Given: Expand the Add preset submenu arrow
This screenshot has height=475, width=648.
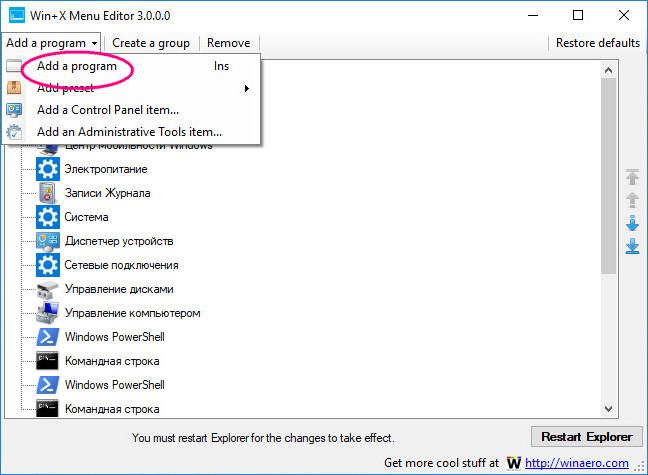Looking at the screenshot, I should tap(247, 88).
